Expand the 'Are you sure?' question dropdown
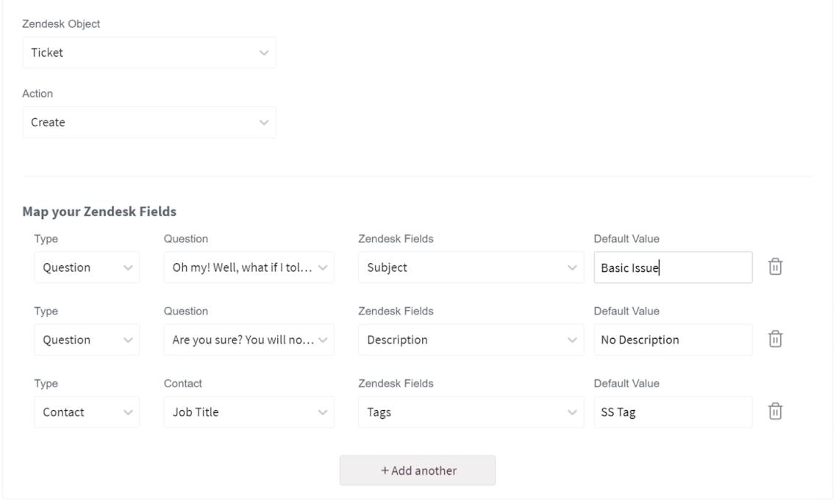836x504 pixels. tap(249, 340)
